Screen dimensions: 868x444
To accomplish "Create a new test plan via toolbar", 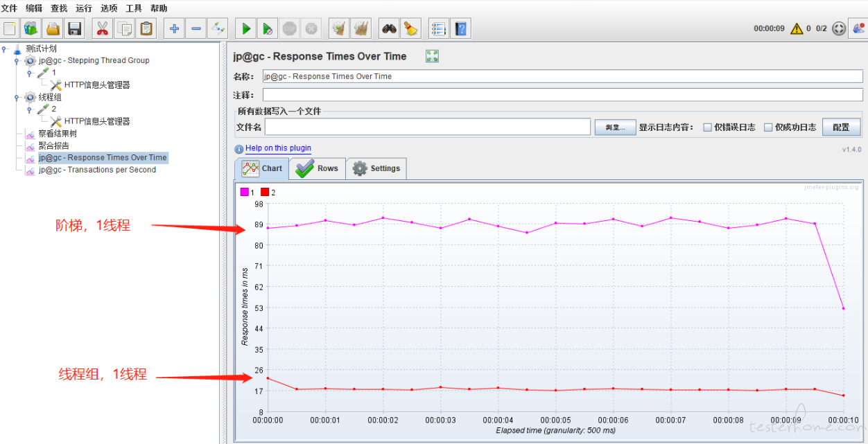I will pyautogui.click(x=10, y=28).
